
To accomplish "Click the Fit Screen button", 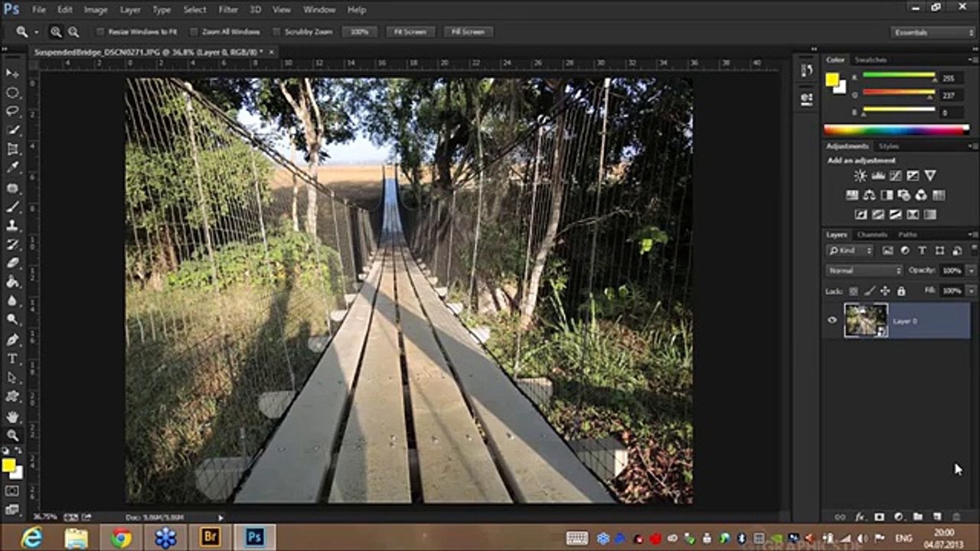I will pos(410,32).
